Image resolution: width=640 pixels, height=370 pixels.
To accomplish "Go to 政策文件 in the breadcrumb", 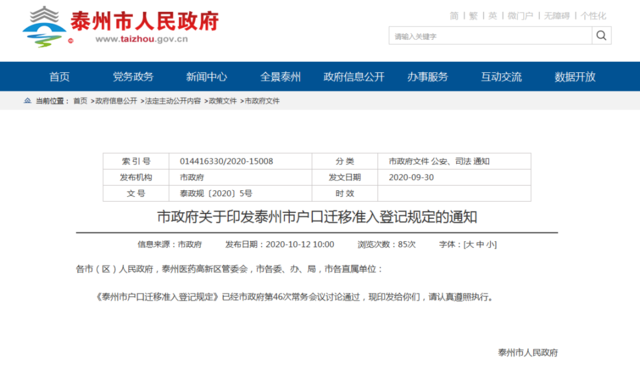I will 223,101.
